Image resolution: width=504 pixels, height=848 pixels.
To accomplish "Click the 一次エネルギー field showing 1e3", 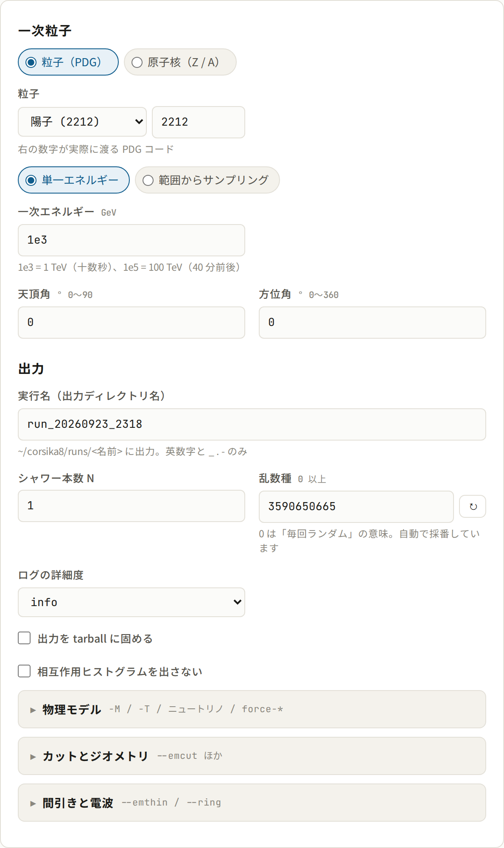I will pyautogui.click(x=132, y=240).
